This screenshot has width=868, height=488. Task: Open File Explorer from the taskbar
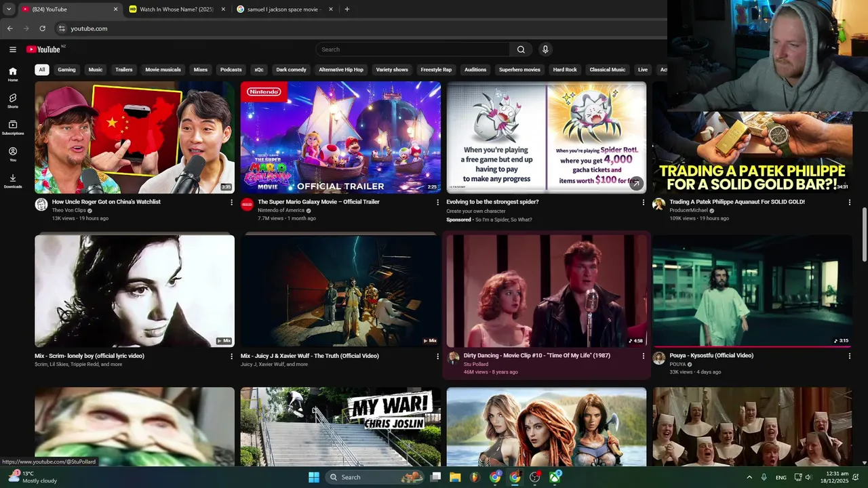click(455, 477)
